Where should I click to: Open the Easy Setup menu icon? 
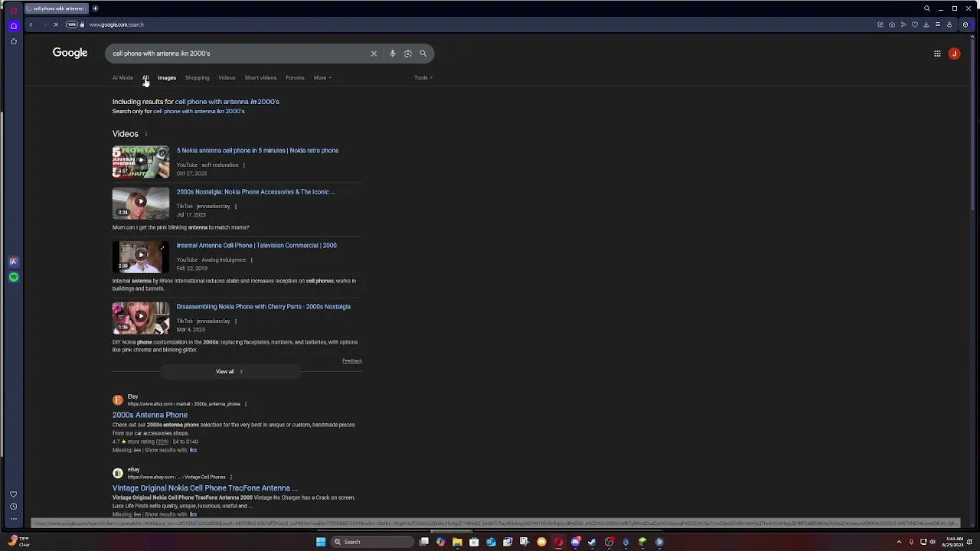(937, 24)
